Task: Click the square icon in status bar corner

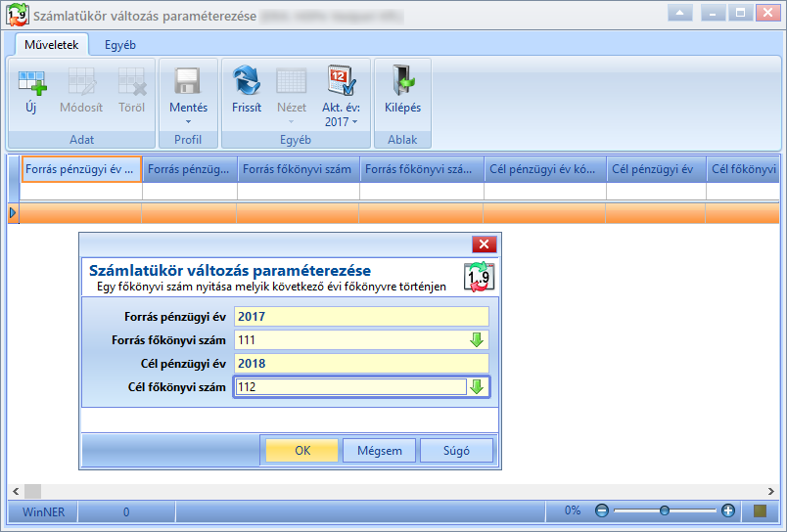Action: tap(760, 510)
